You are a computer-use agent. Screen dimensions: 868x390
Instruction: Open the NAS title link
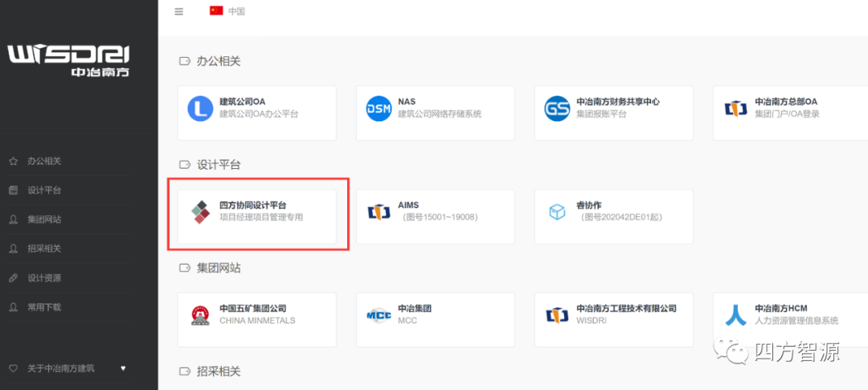407,102
